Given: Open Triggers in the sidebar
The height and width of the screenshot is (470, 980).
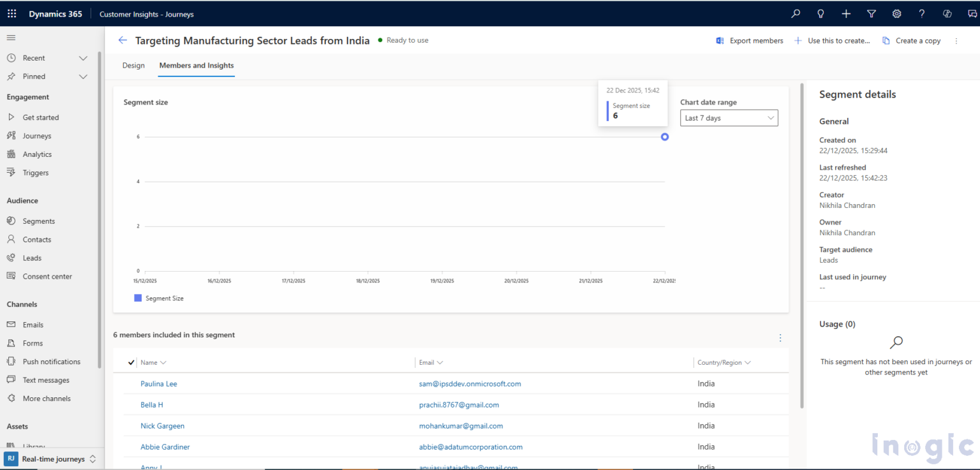Looking at the screenshot, I should click(x=37, y=172).
